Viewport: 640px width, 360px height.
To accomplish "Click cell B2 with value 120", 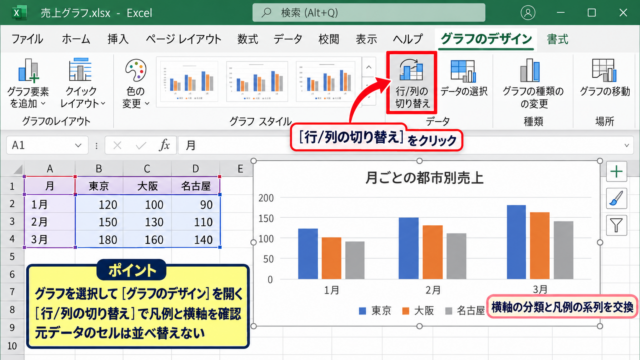I will (99, 204).
